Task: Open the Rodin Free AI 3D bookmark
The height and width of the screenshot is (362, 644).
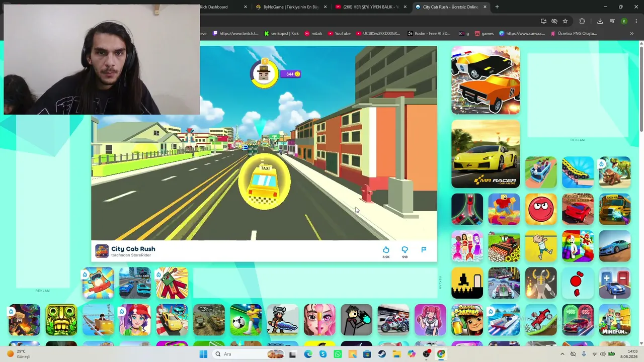Action: (x=429, y=34)
